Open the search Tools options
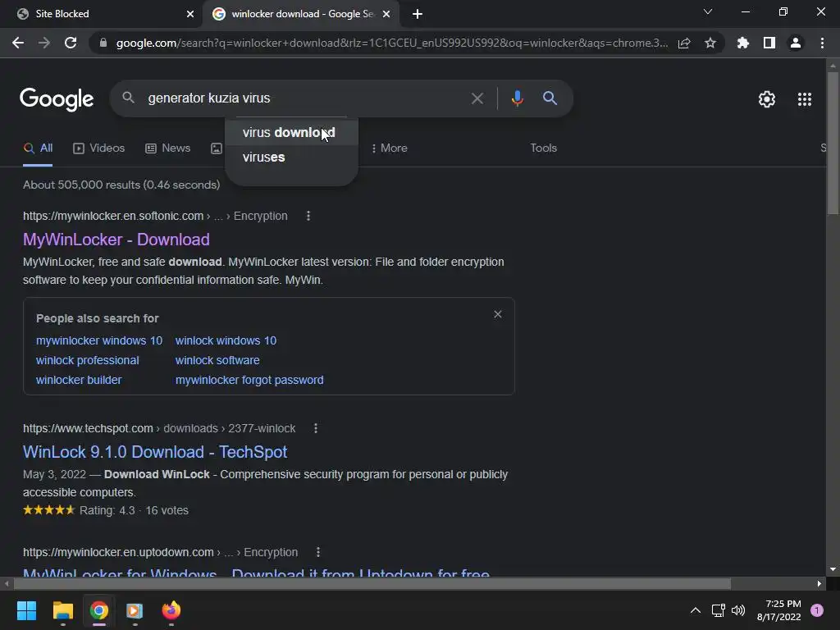 tap(543, 148)
